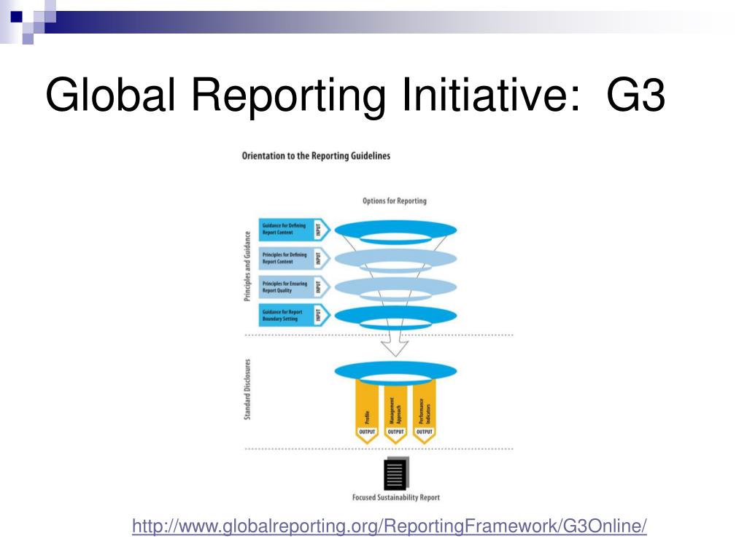The width and height of the screenshot is (747, 560).
Task: Open the globalreporting.org G3Online hyperlink
Action: 390,526
